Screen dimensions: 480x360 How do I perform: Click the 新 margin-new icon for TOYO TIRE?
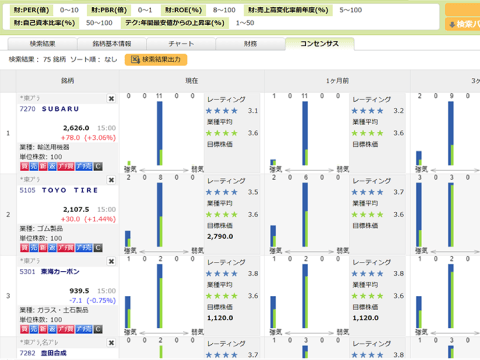point(43,248)
